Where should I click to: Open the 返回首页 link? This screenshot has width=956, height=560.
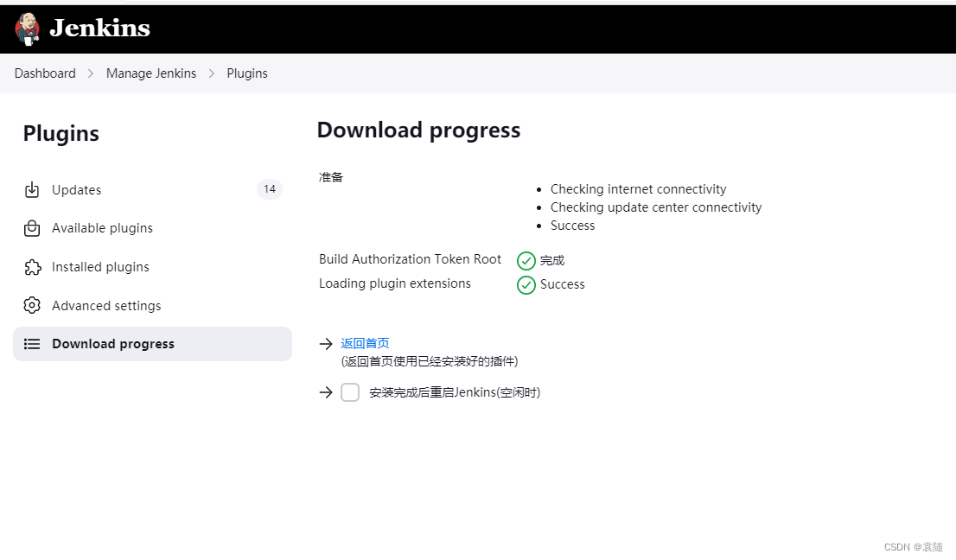point(365,343)
